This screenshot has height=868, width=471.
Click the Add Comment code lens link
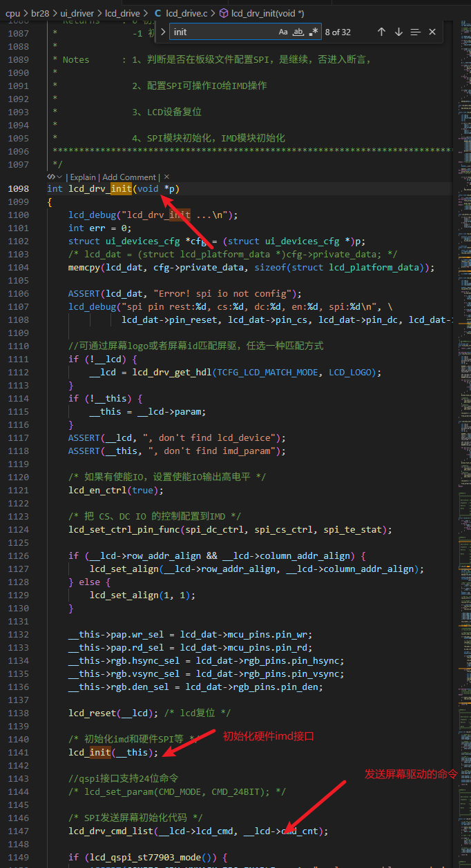(x=129, y=177)
